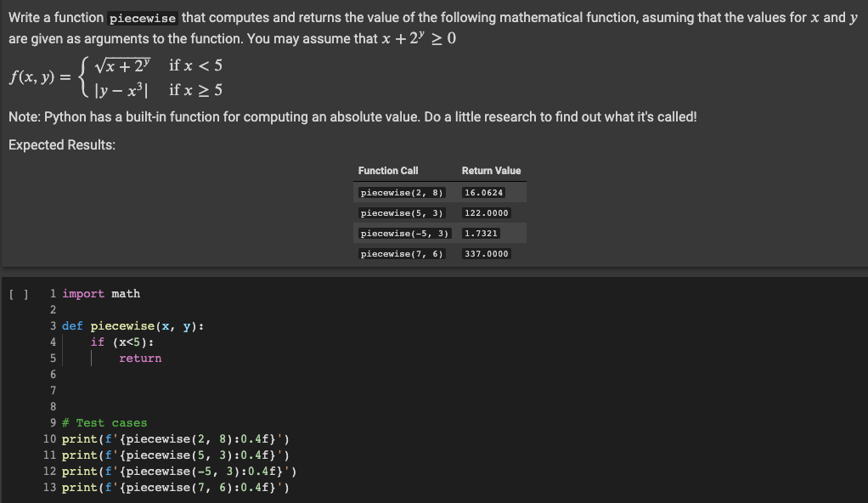Click the empty run indicator brackets beside the code cell

point(20,293)
